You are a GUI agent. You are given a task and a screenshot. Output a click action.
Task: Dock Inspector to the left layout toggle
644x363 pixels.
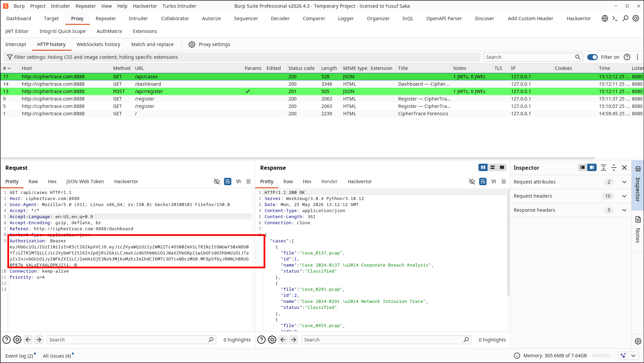coord(583,167)
